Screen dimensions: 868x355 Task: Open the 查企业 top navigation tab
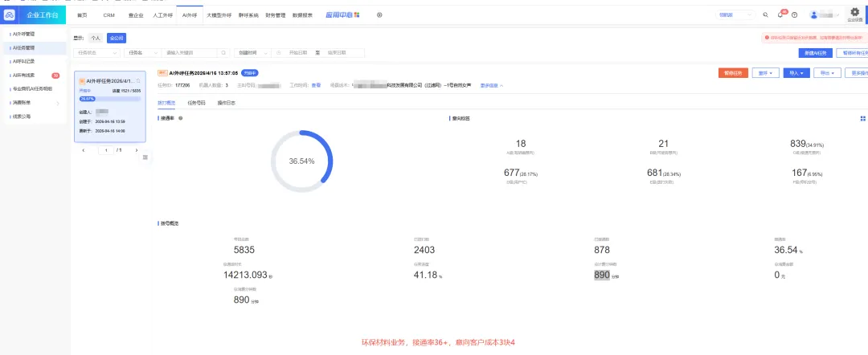click(x=135, y=15)
